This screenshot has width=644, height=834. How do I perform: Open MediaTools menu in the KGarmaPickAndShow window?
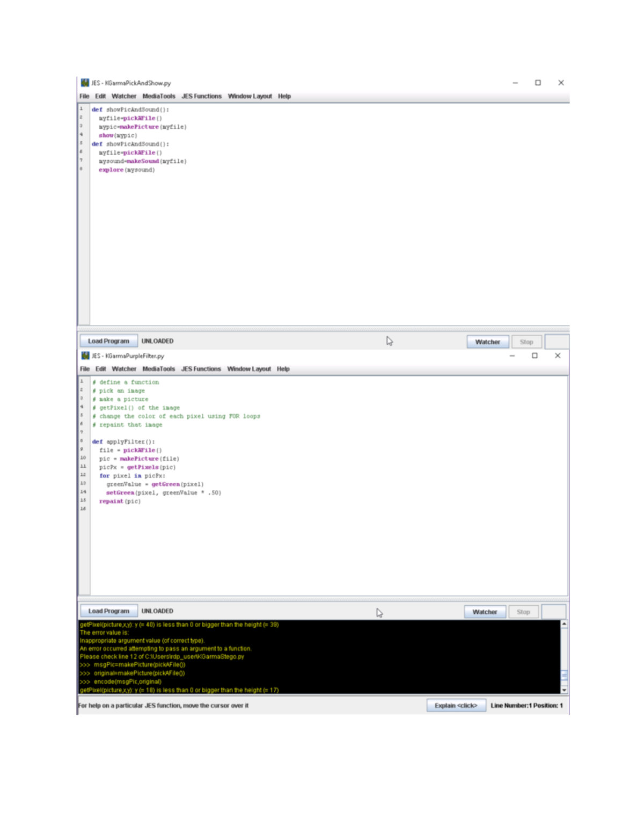[x=158, y=96]
